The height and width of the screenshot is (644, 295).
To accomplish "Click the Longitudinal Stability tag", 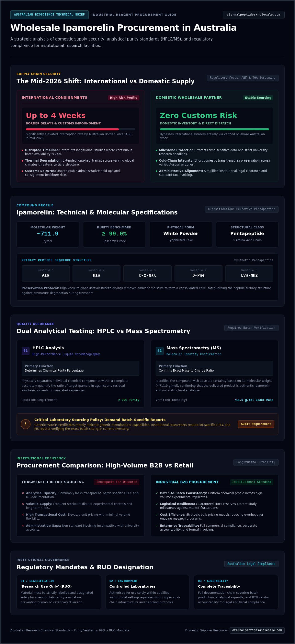I will pyautogui.click(x=256, y=462).
